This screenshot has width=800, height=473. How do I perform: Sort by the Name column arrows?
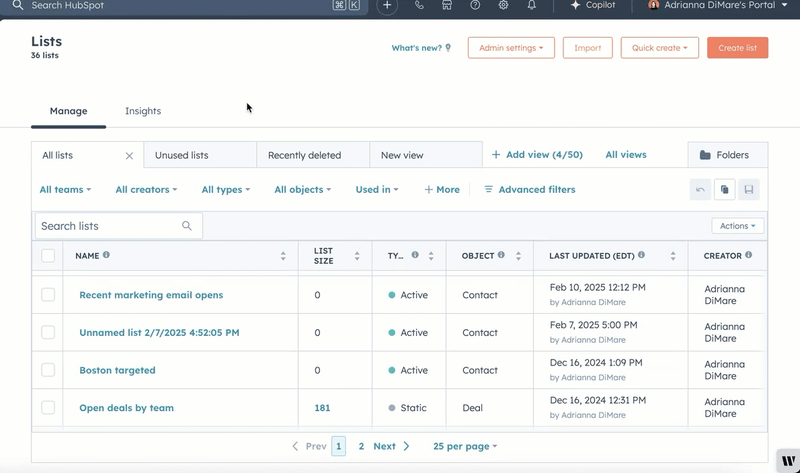(283, 256)
